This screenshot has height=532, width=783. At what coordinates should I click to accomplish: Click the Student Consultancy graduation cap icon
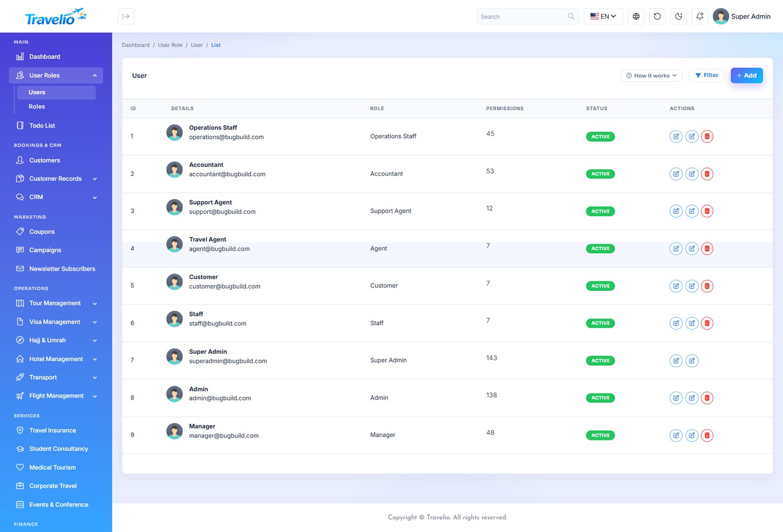click(x=20, y=449)
